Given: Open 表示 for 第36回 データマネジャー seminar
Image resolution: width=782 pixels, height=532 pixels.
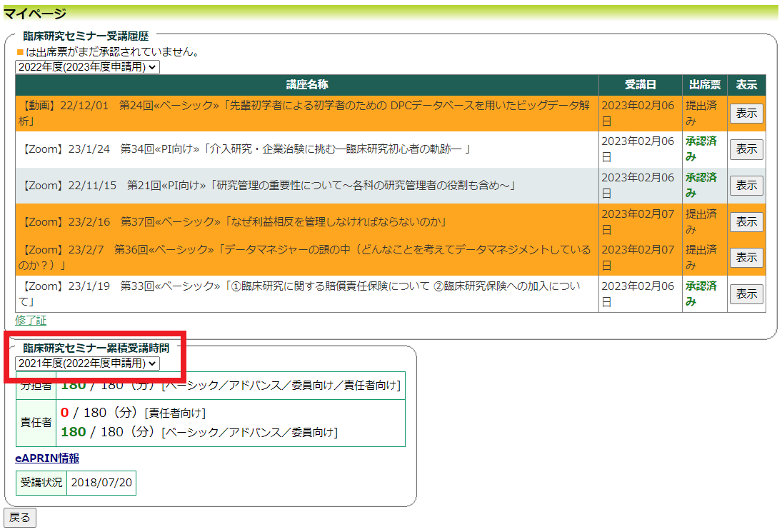Looking at the screenshot, I should click(x=746, y=258).
